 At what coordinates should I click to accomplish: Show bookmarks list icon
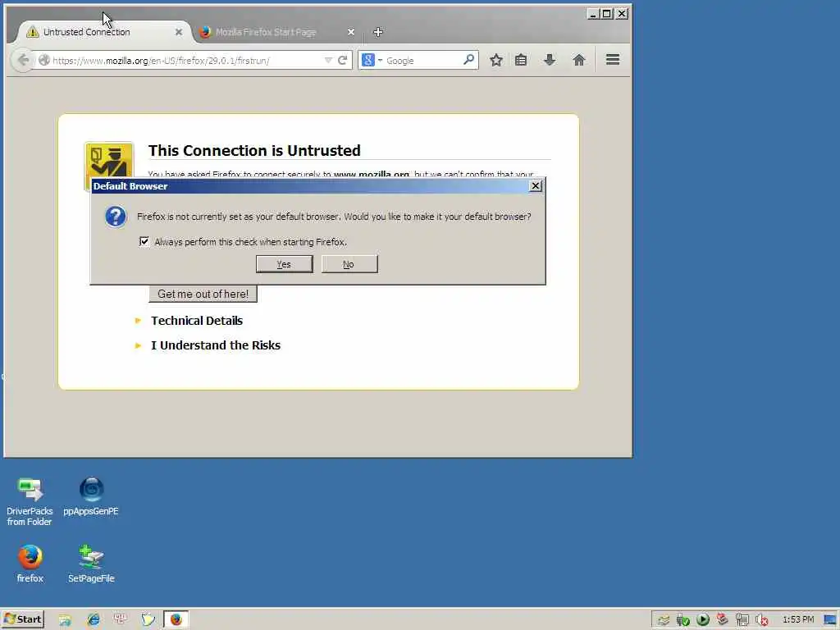pyautogui.click(x=521, y=60)
